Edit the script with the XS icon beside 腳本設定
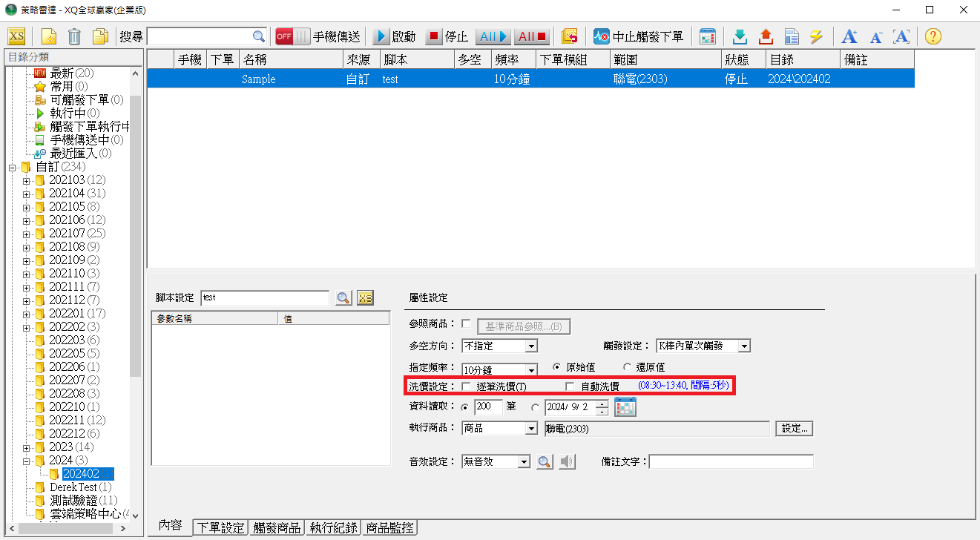Screen dimensions: 980x540 [x=365, y=297]
